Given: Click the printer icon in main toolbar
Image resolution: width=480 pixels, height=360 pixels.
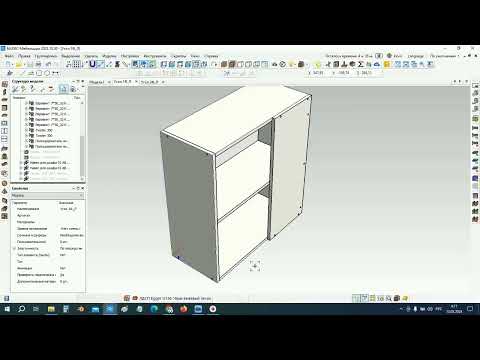Looking at the screenshot, I should [x=38, y=64].
